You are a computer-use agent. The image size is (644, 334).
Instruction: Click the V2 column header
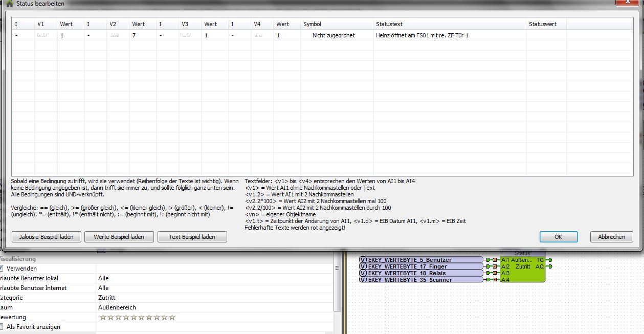pos(118,24)
